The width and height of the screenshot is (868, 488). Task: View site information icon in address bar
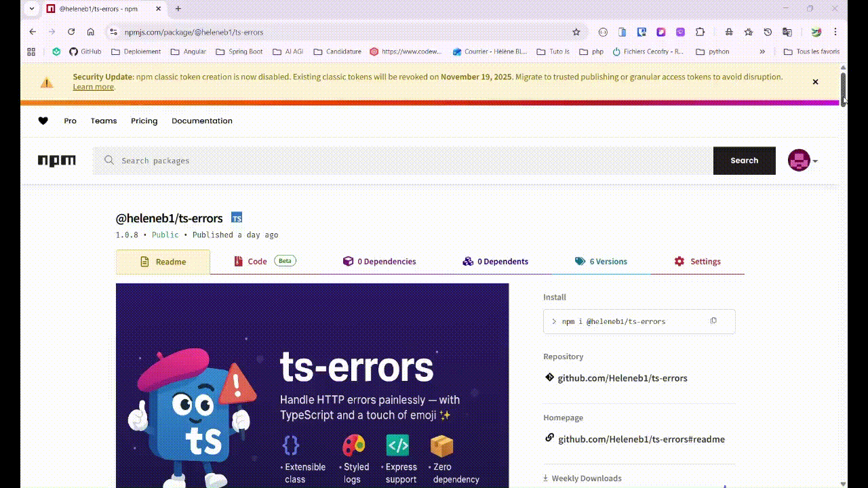tap(114, 32)
